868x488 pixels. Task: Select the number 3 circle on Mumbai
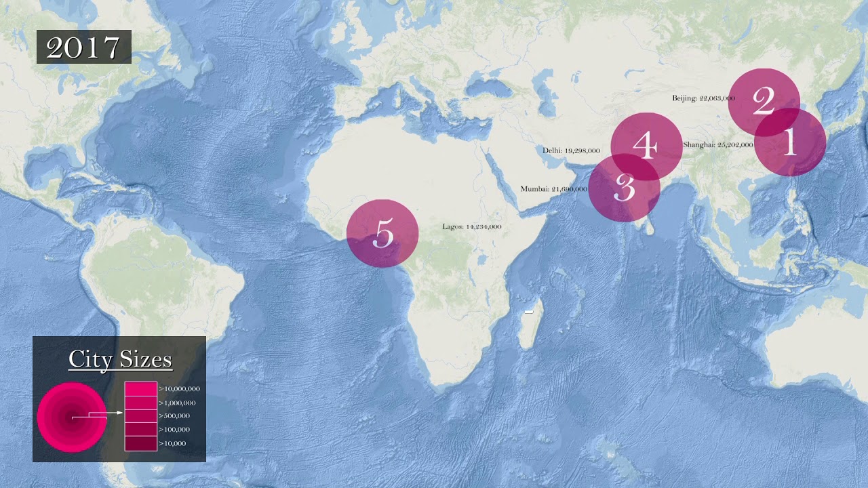(x=624, y=188)
